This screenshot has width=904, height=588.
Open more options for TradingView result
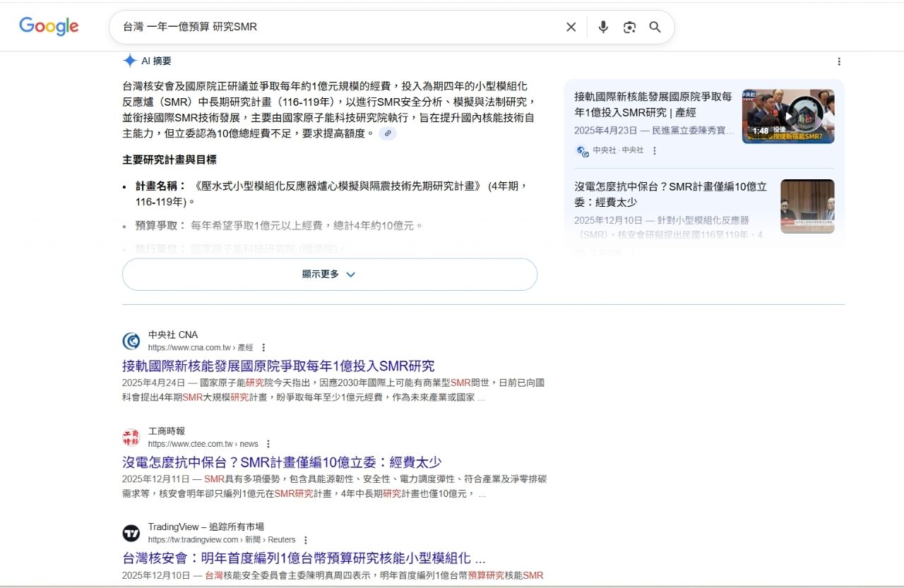(305, 540)
